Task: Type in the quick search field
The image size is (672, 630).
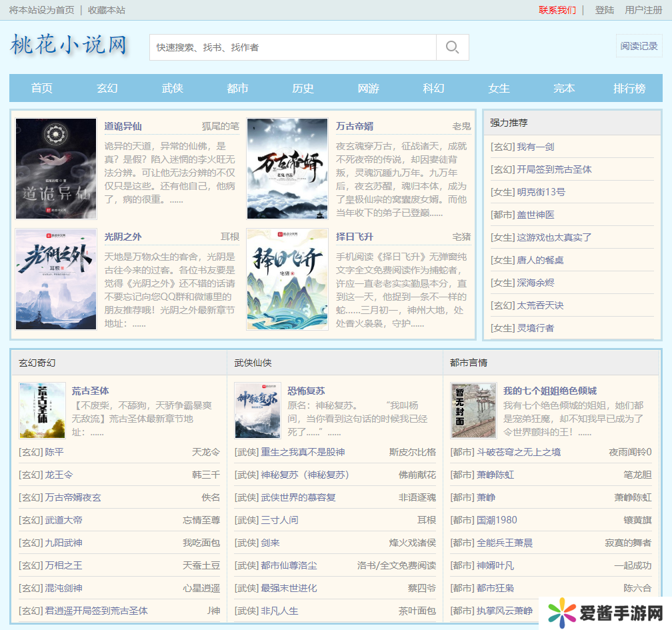Action: point(292,47)
